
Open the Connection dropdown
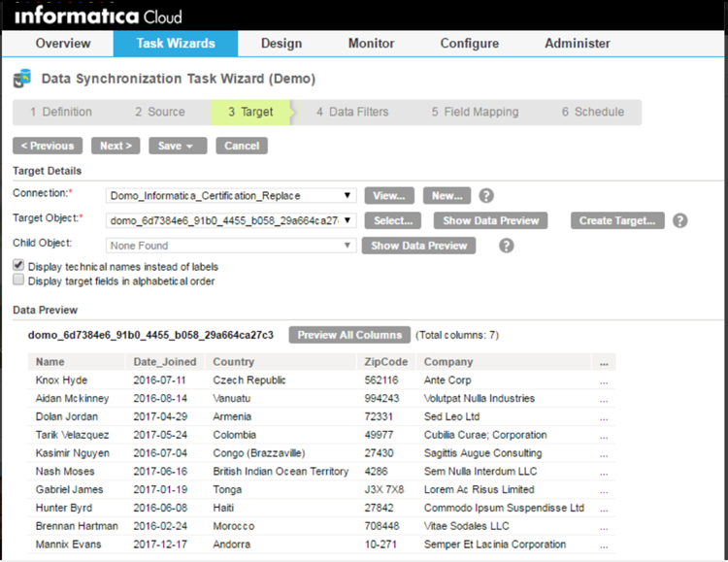pos(231,195)
